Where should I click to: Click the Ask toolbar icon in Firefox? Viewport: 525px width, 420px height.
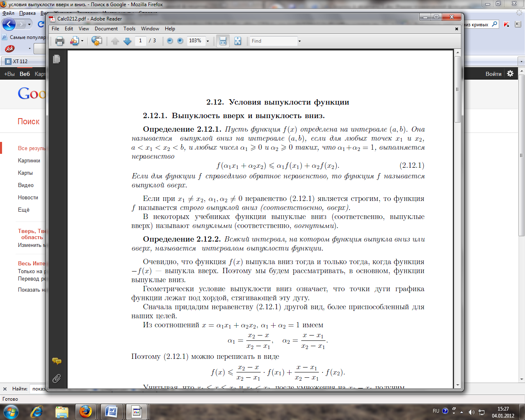9,48
